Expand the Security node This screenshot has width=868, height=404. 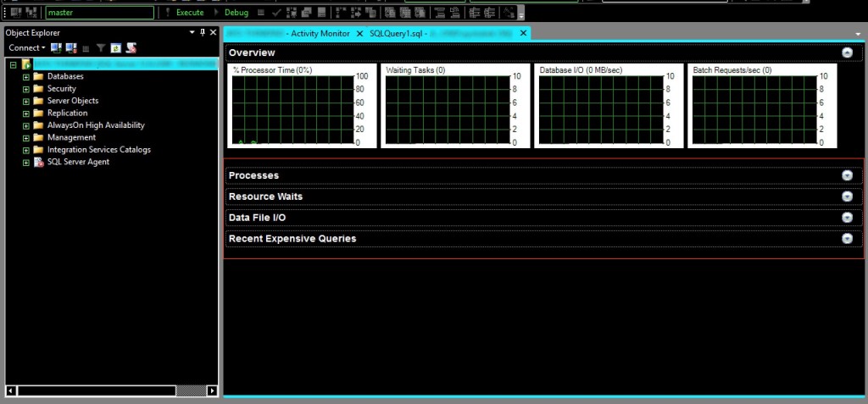pyautogui.click(x=25, y=89)
